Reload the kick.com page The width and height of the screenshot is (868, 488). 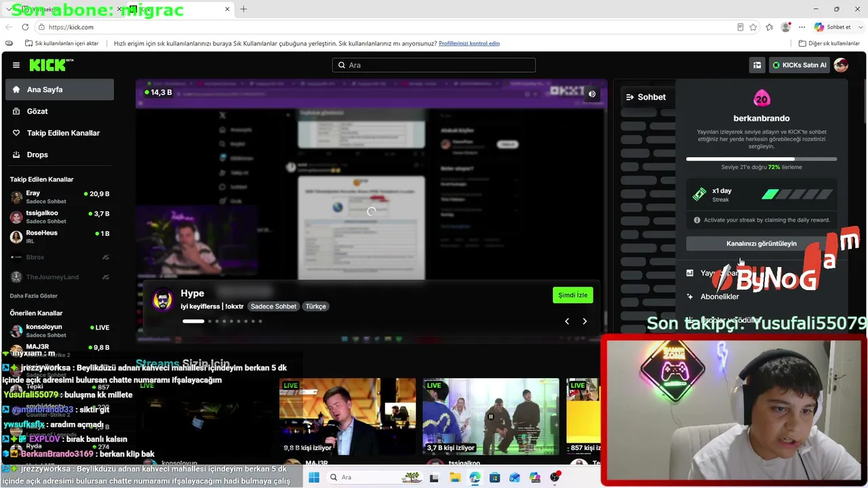click(x=25, y=27)
